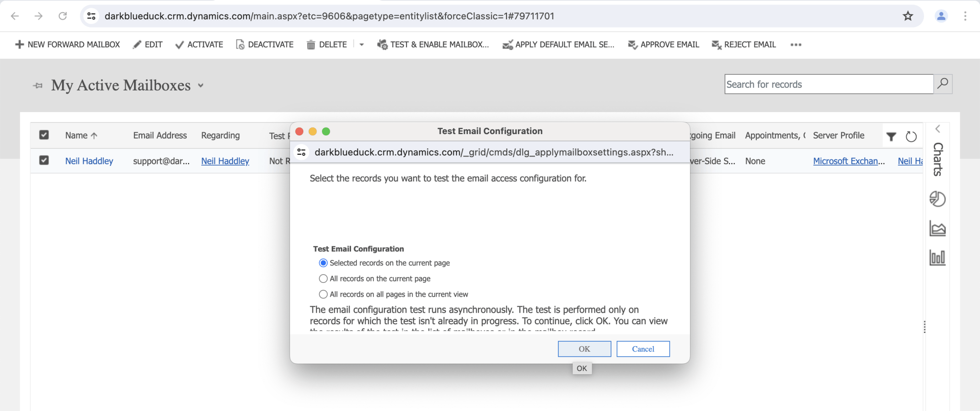Open the My Active Mailboxes view dropdown

click(200, 85)
